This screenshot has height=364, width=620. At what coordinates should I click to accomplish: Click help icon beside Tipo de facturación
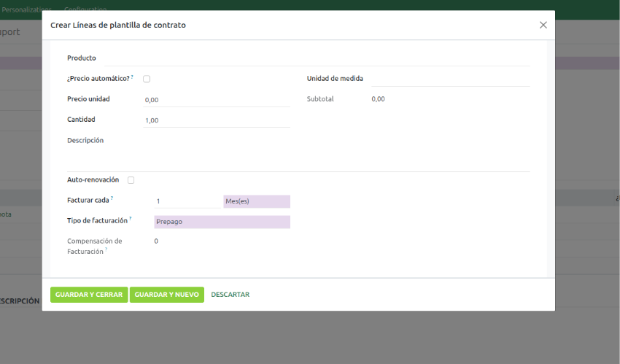131,218
